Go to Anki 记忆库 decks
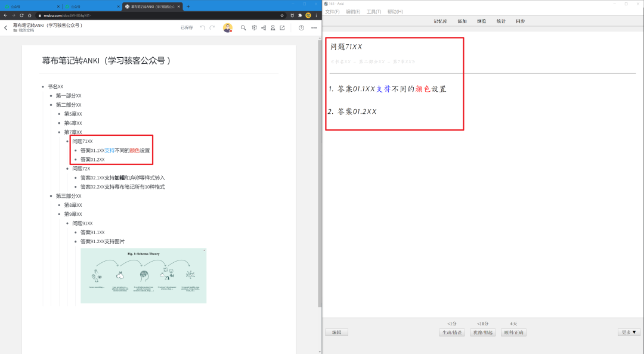 pos(440,21)
